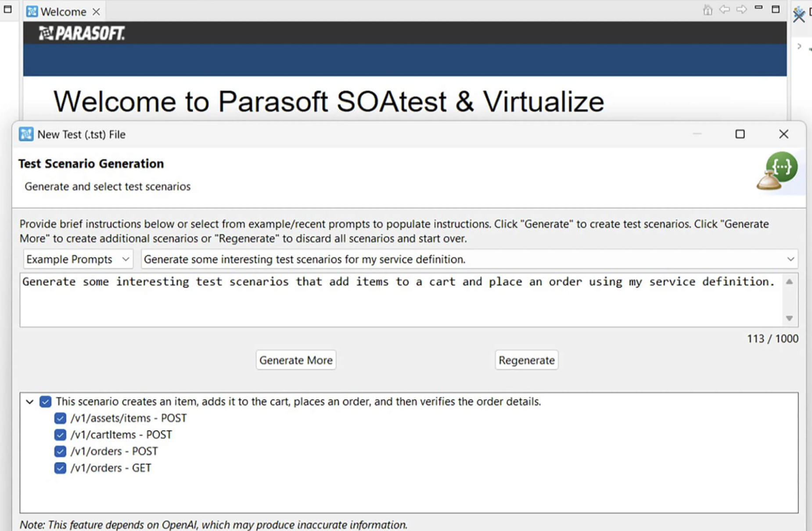Click the green braces wizard icon

click(x=778, y=170)
